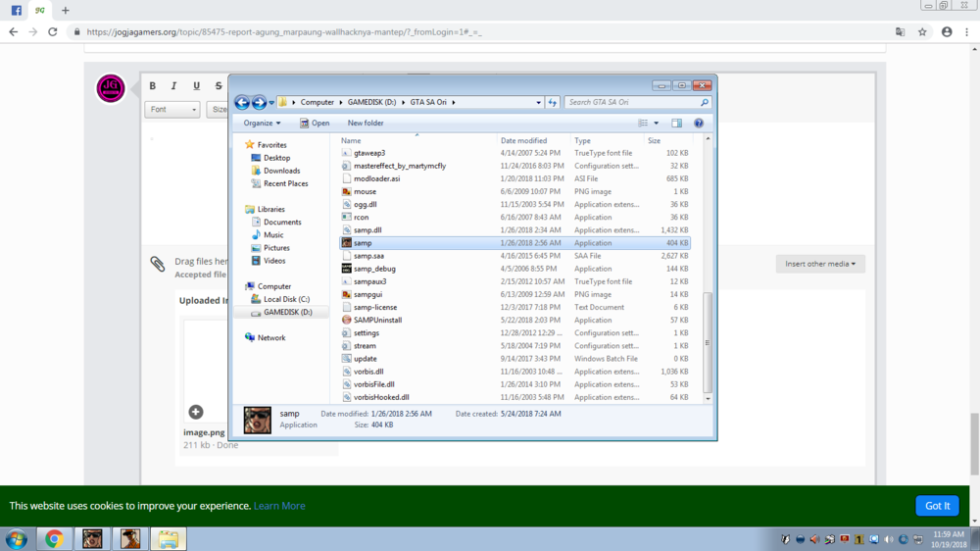Click GAMEDISK (D:) breadcrumb in address bar
The width and height of the screenshot is (980, 551).
(x=371, y=102)
